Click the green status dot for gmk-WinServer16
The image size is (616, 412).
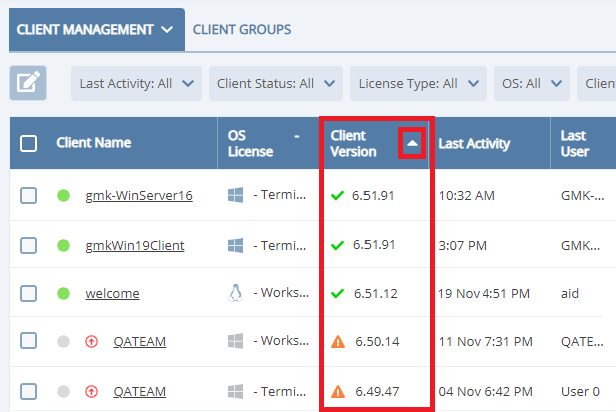(63, 196)
